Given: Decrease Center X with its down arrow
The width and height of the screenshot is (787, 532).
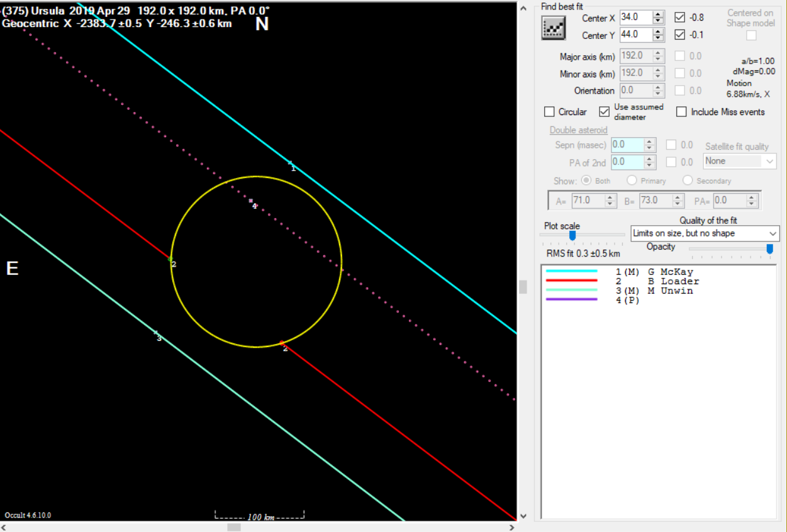Looking at the screenshot, I should [x=659, y=21].
